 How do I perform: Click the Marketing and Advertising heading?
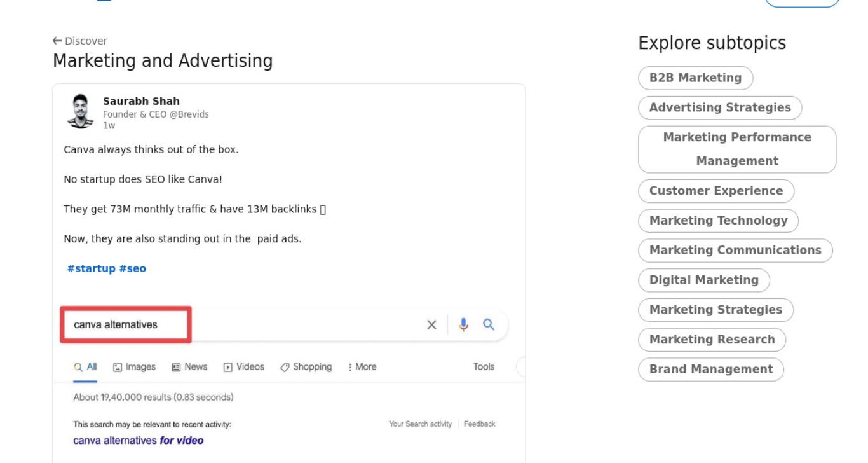click(163, 61)
